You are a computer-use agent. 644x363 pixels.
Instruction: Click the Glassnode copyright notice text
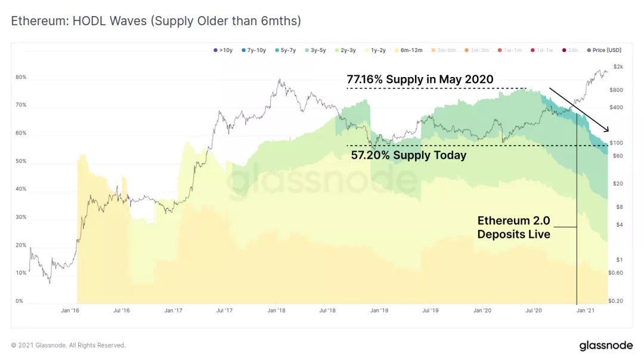tap(68, 345)
